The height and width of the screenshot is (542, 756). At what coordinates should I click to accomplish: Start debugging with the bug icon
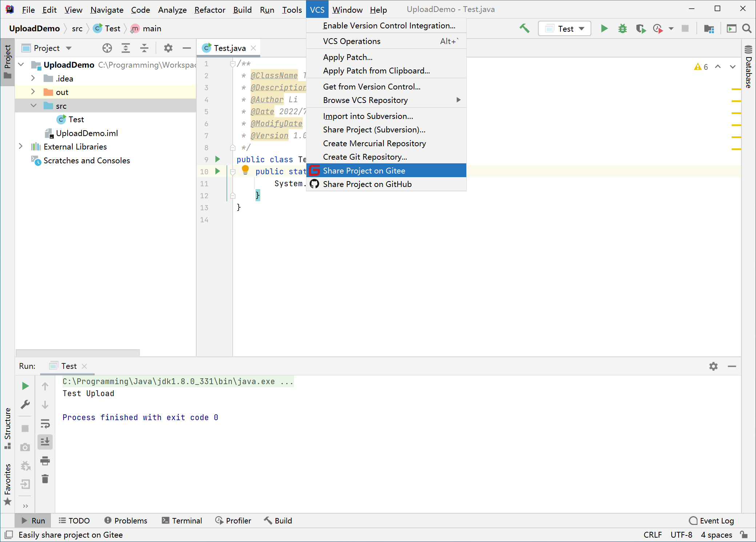[x=622, y=28]
